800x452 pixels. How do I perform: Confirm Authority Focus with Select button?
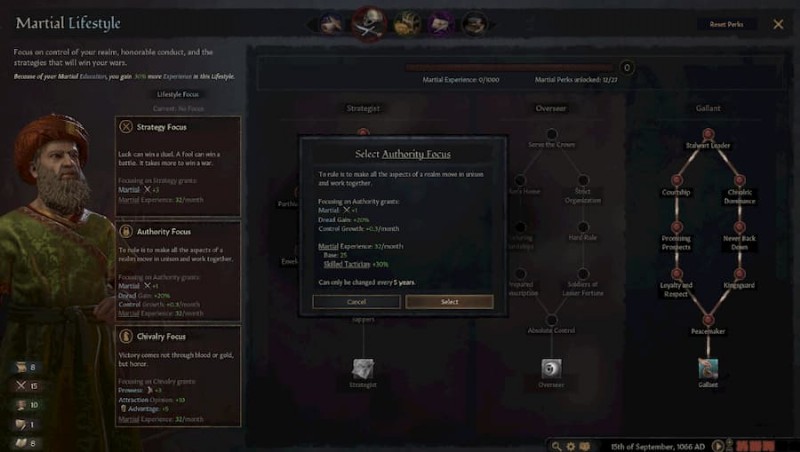click(x=449, y=302)
